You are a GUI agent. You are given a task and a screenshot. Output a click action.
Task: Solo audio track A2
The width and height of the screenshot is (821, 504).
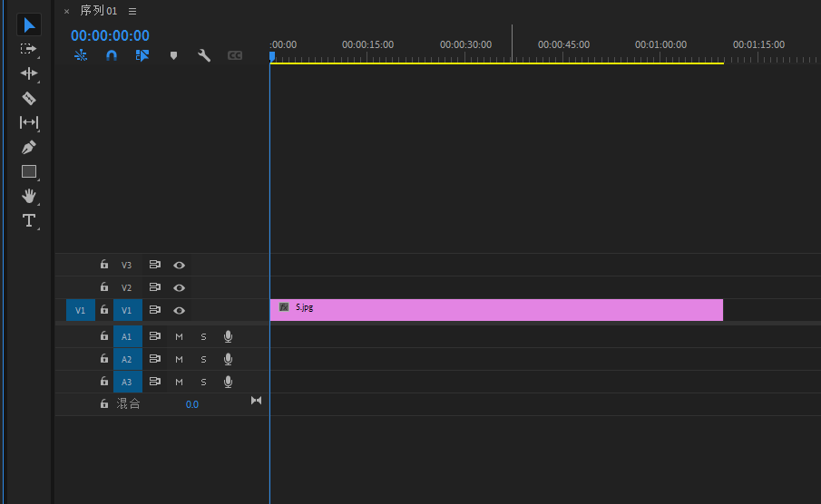203,359
